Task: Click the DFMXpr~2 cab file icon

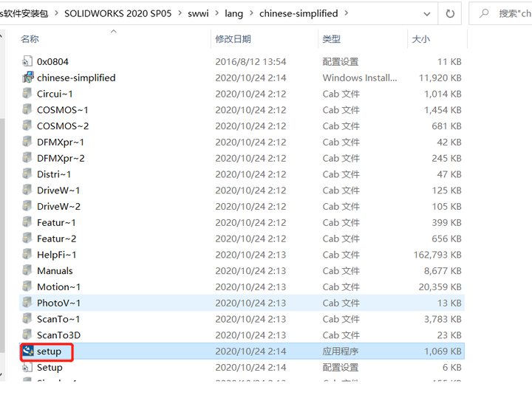Action: pyautogui.click(x=27, y=157)
